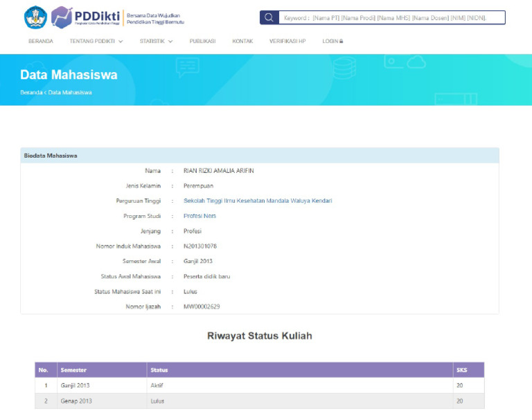Open the Profesi Ners program link
This screenshot has width=532, height=420.
(x=199, y=216)
